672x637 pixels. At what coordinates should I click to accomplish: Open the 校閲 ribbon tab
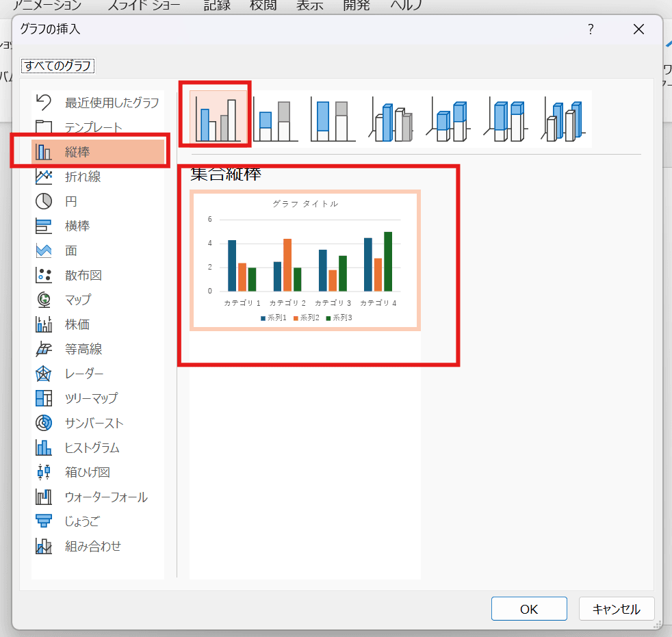(263, 5)
